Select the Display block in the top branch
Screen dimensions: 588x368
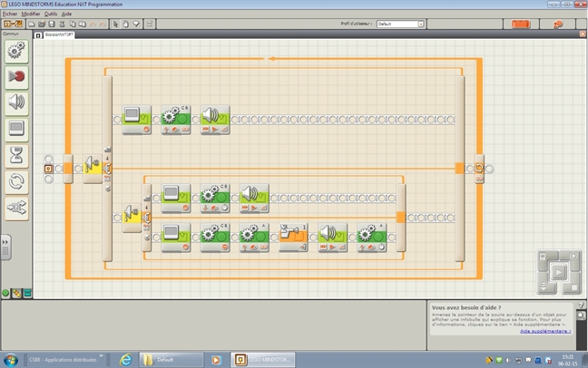tap(137, 120)
